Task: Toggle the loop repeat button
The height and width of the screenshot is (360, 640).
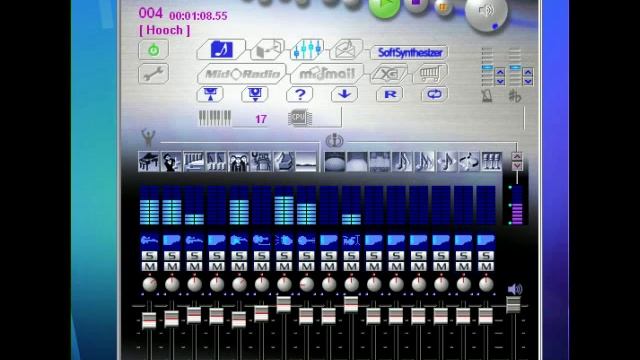Action: [x=434, y=95]
